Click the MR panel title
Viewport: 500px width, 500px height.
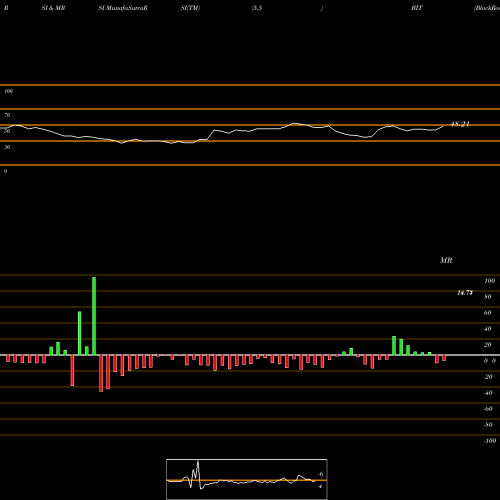tap(446, 260)
